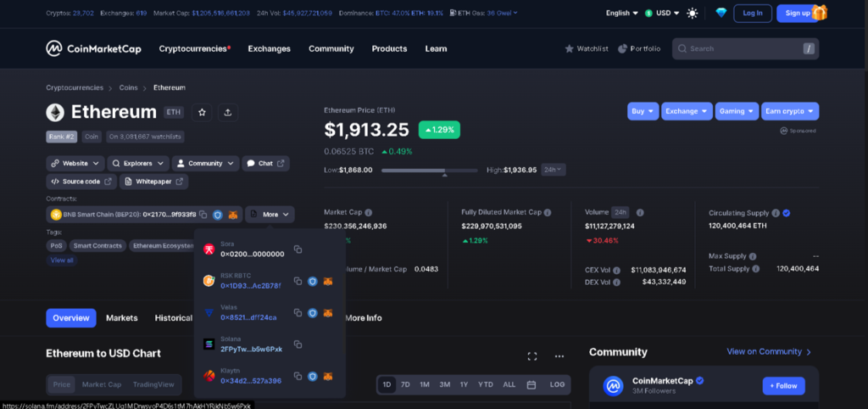Click the Velas Trust Wallet shield icon
This screenshot has width=868, height=409.
tap(313, 313)
